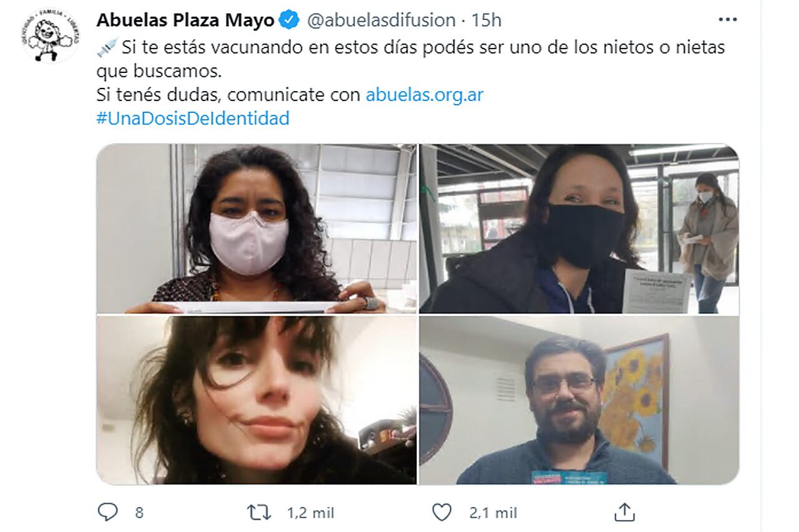
Task: Click the #UnaDosisDeIdentidad hashtag
Action: [x=193, y=118]
